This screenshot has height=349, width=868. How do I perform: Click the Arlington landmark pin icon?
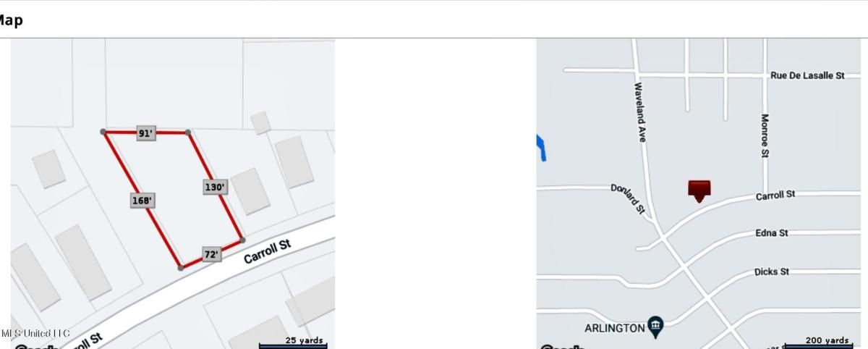tap(655, 327)
